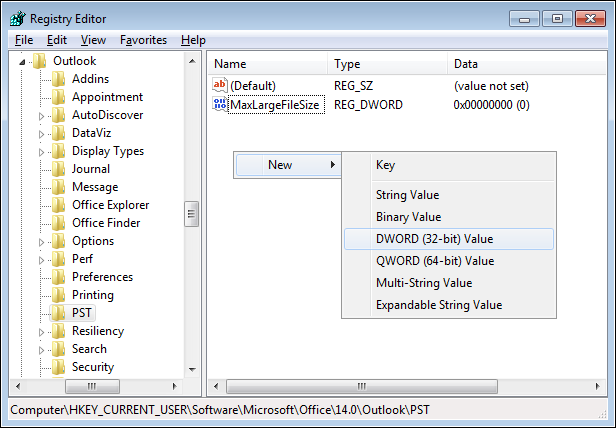Viewport: 616px width, 428px height.
Task: Expand the AutoDiscover key
Action: point(41,116)
